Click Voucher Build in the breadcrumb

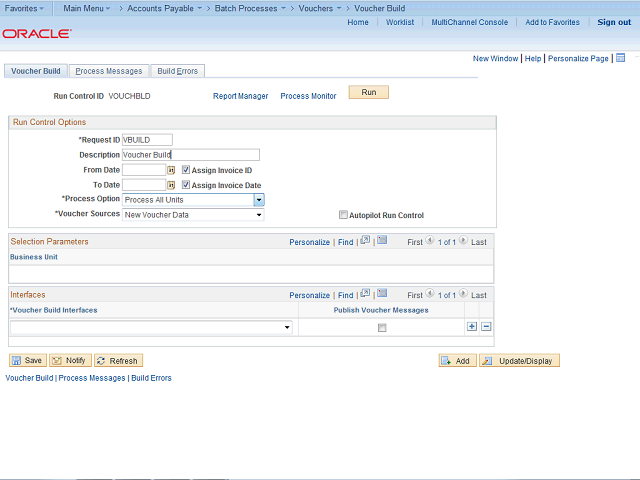[380, 8]
